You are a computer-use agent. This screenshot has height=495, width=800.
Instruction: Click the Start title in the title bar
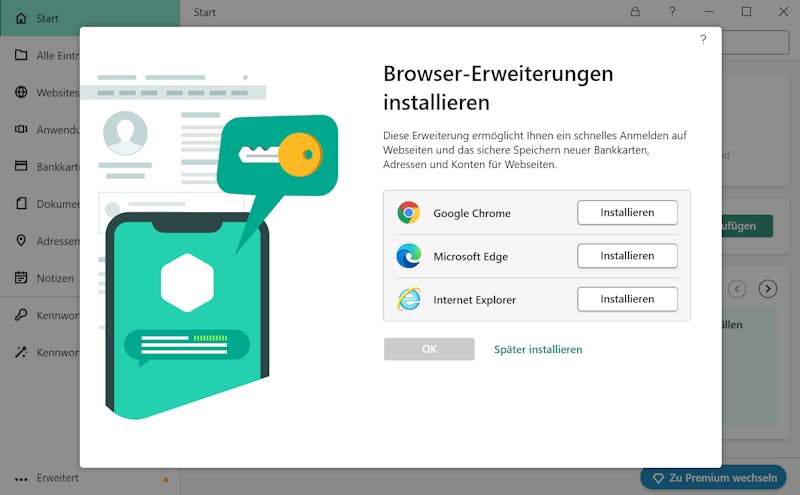point(205,12)
